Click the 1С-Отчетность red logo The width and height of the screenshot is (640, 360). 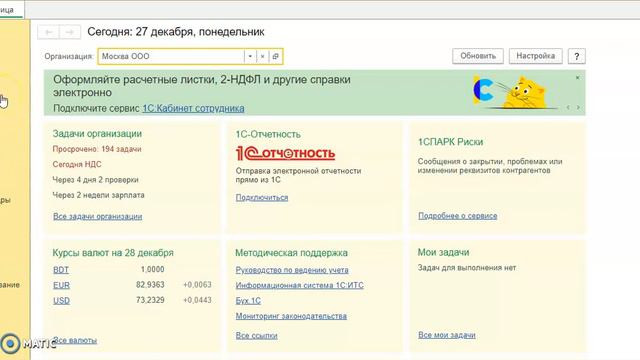click(285, 153)
